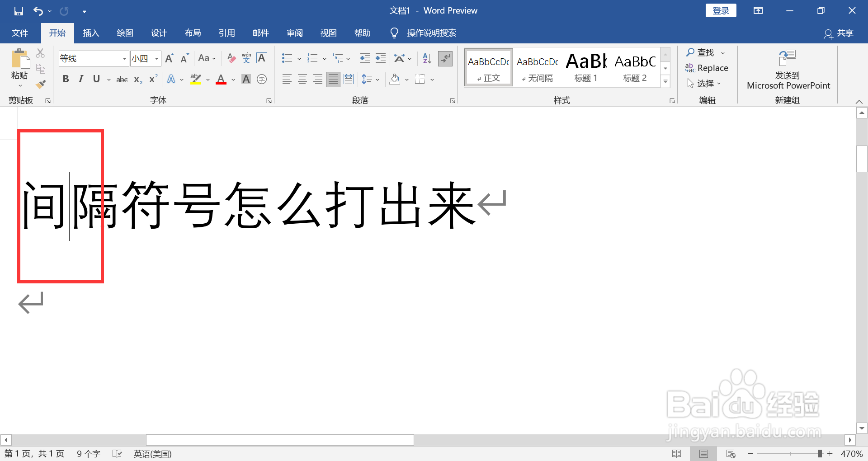Open the font color picker
Screen dimensions: 868x461
click(221, 79)
